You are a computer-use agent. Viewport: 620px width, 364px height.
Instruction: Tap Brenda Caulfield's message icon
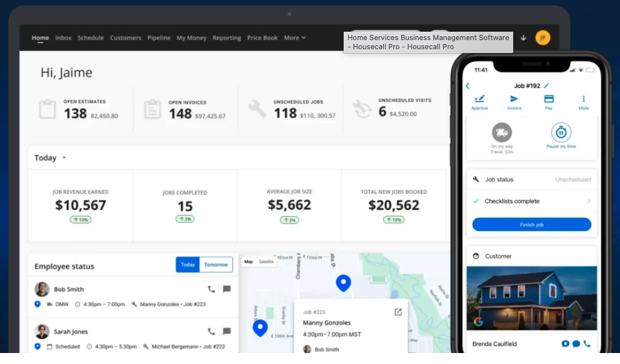coord(577,344)
